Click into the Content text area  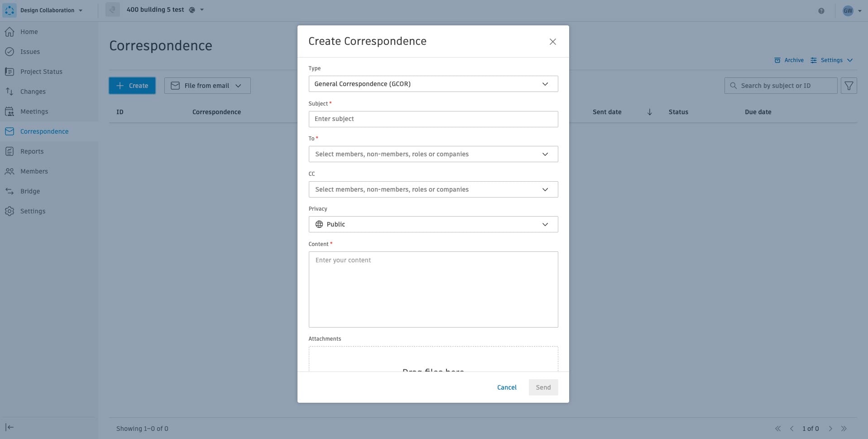[433, 289]
